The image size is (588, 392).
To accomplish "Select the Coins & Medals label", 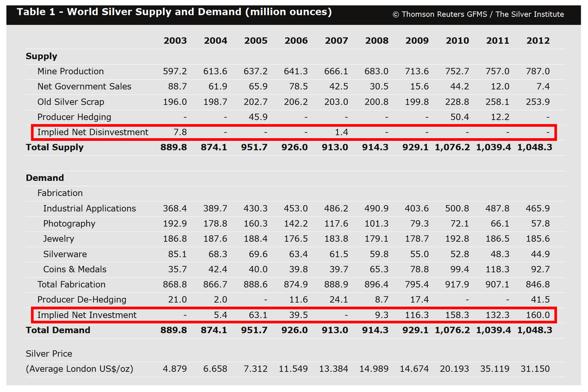I will [x=75, y=269].
